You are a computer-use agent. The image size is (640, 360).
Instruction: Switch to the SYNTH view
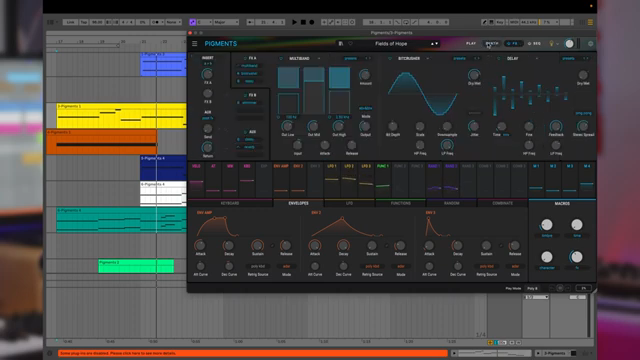click(492, 43)
